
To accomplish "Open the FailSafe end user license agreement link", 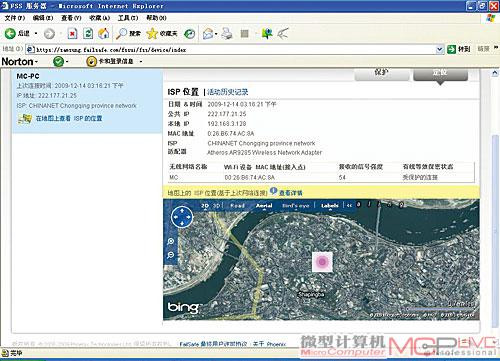I will [213, 344].
